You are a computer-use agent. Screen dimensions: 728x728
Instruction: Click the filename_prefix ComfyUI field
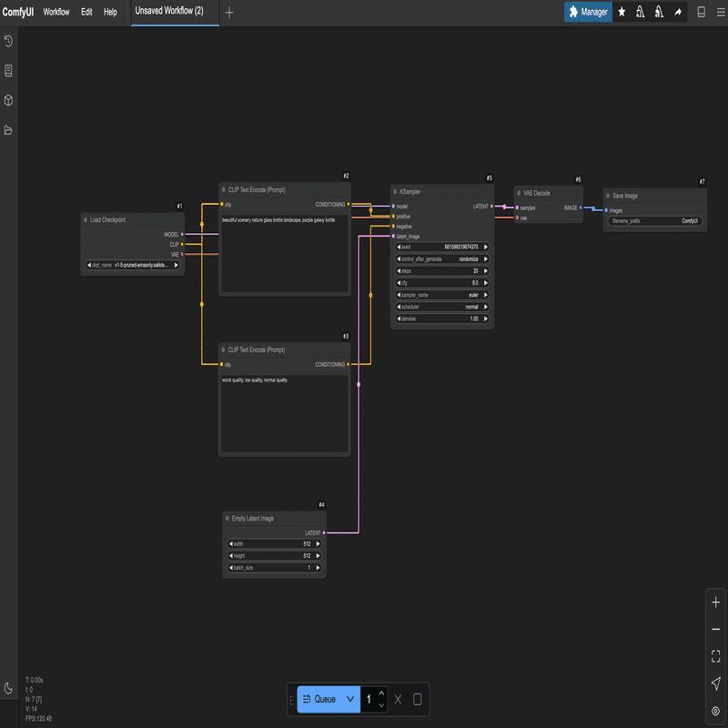click(655, 221)
